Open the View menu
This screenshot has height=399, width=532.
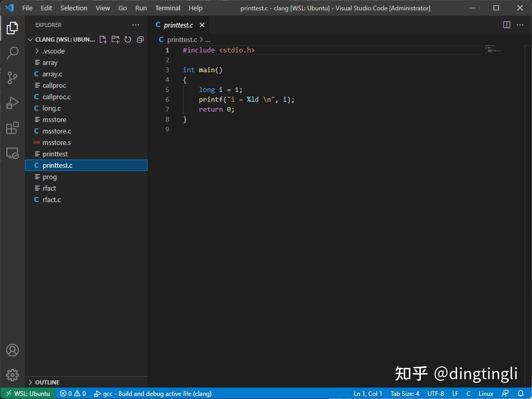[103, 8]
